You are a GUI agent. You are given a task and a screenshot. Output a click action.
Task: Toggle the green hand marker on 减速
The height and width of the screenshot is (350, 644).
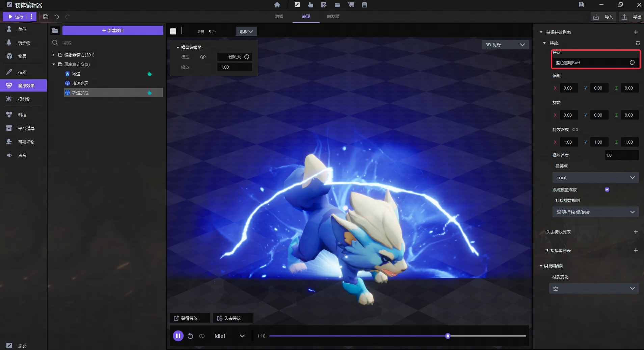(150, 74)
